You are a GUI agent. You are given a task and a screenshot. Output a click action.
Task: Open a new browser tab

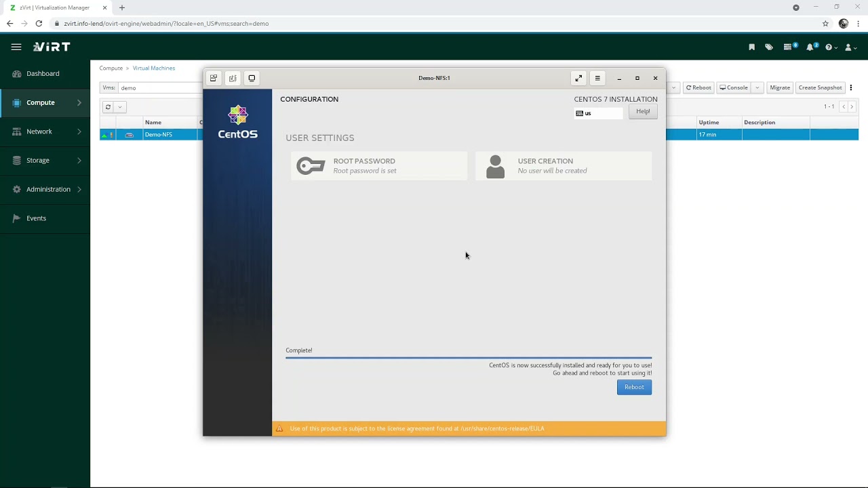tap(122, 7)
